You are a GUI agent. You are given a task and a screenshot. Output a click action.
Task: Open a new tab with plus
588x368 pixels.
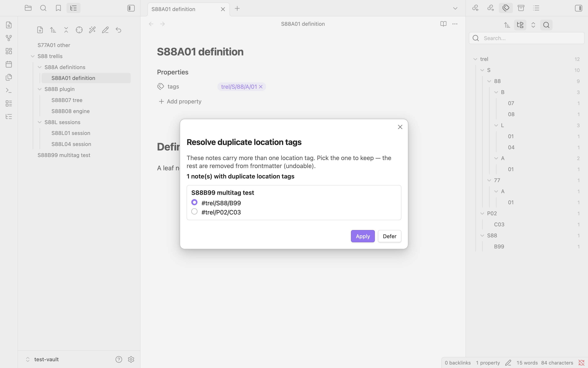coord(237,9)
